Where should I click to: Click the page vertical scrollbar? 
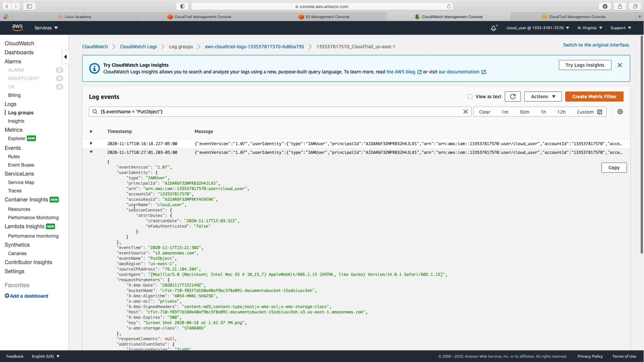(x=642, y=145)
